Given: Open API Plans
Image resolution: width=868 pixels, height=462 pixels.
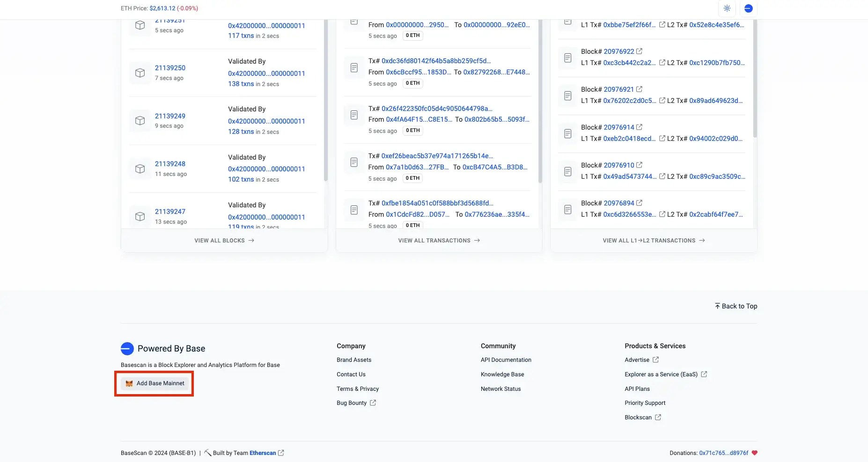Looking at the screenshot, I should coord(637,389).
